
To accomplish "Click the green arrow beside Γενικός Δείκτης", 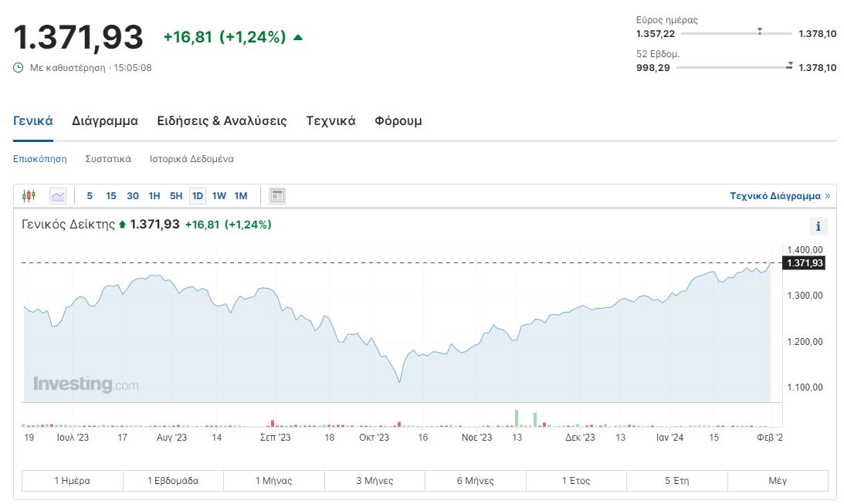I will pyautogui.click(x=122, y=225).
